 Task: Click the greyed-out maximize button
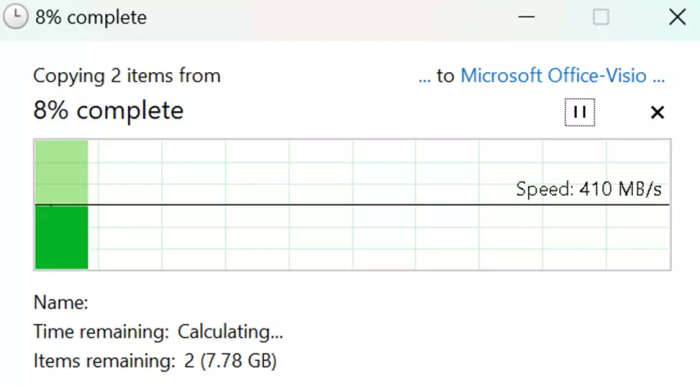(x=601, y=17)
